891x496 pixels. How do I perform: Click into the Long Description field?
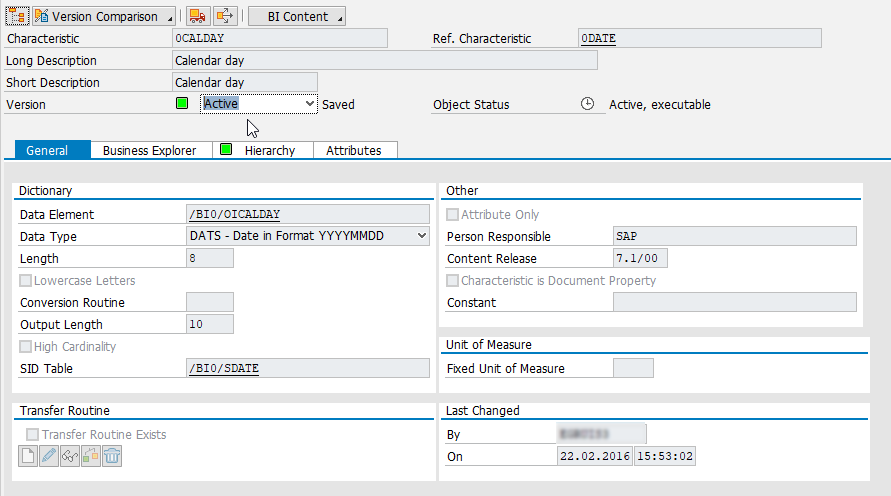pos(384,60)
